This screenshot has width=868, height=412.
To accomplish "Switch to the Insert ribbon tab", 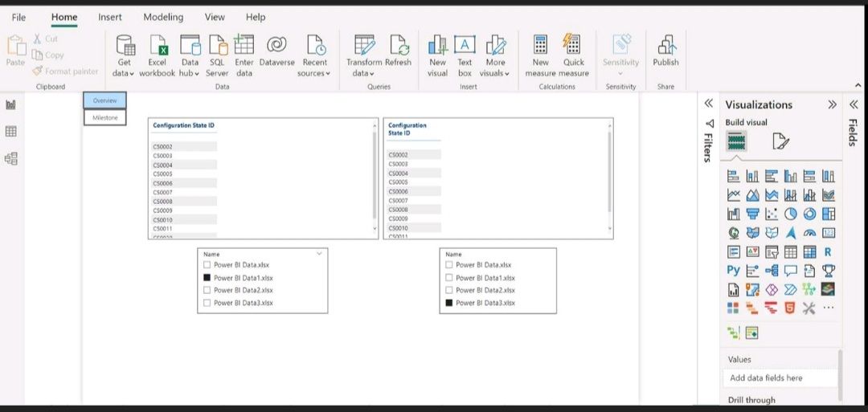I will (x=109, y=17).
